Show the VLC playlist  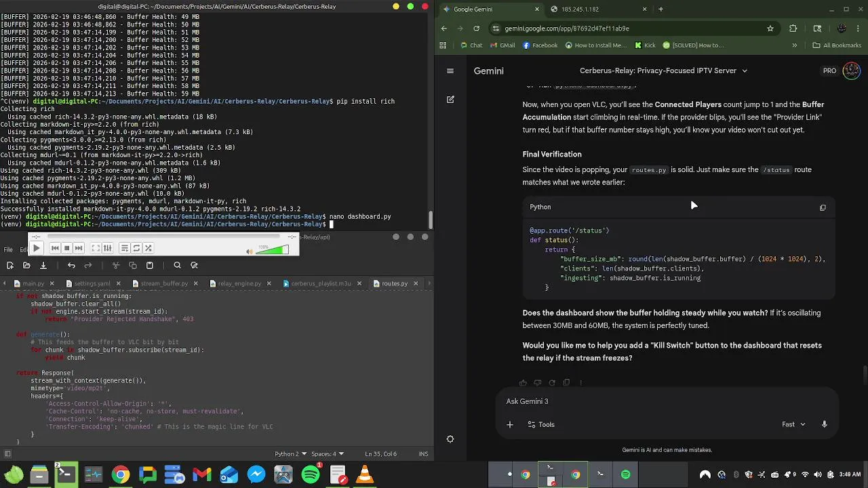(x=124, y=248)
